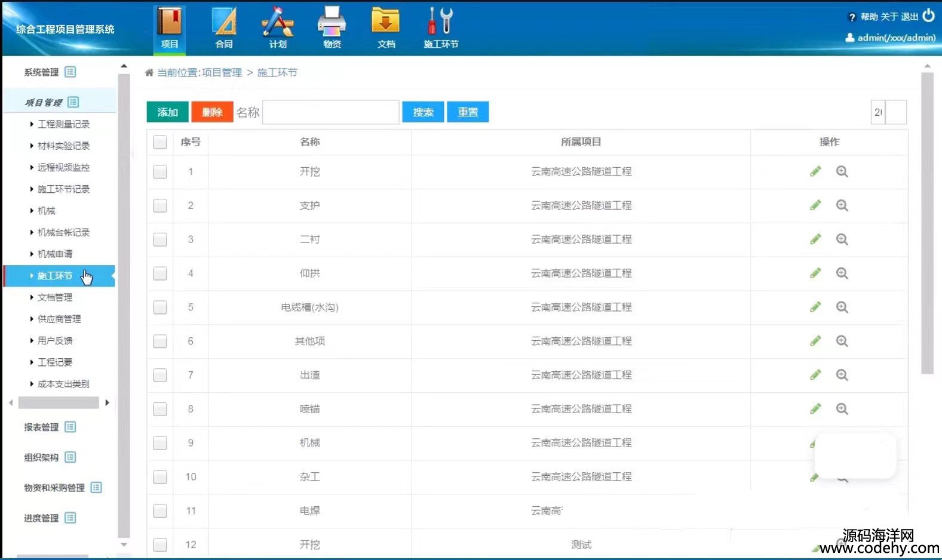Screen dimensions: 942x560
Task: Click the magnifier view icon for 二衬 row
Action: click(842, 239)
